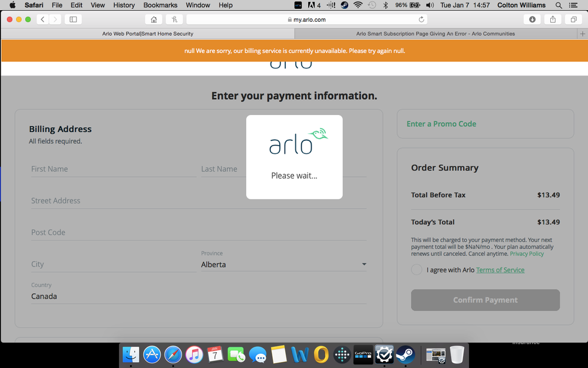Click the Steam menu bar icon

[x=344, y=5]
